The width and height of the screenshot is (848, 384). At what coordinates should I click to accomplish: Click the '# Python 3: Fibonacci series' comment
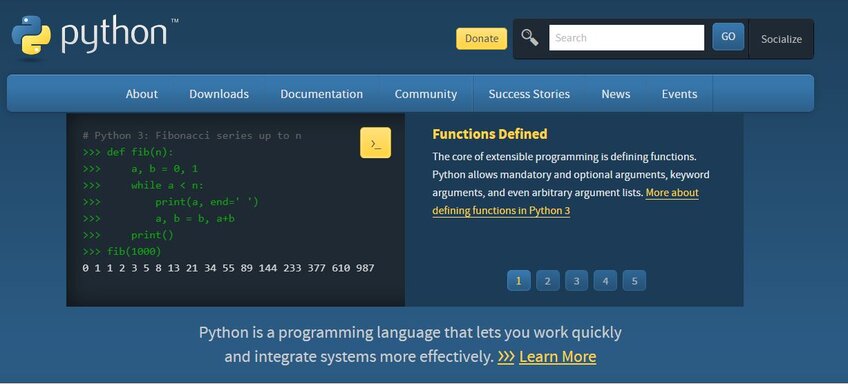(192, 135)
